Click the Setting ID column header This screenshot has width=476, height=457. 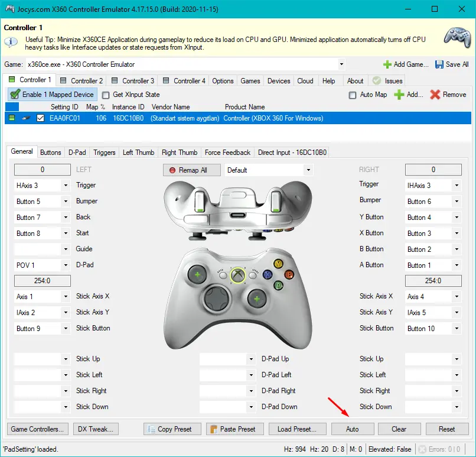tap(64, 107)
